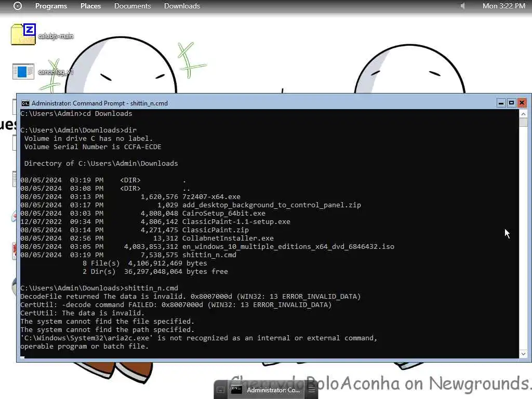Click the 'operable program or batch file.' line
This screenshot has width=532, height=399.
coord(84,347)
